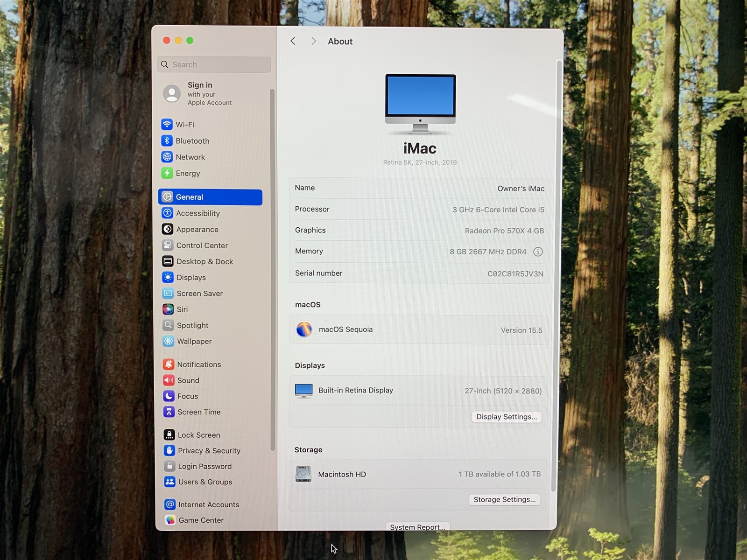Viewport: 747px width, 560px height.
Task: Click the General gear icon
Action: pyautogui.click(x=168, y=197)
